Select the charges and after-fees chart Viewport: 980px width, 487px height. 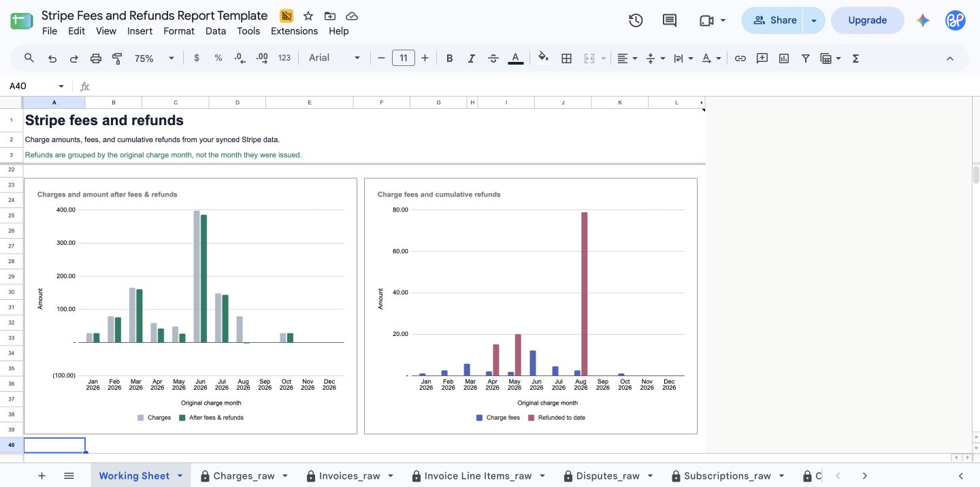coord(191,306)
